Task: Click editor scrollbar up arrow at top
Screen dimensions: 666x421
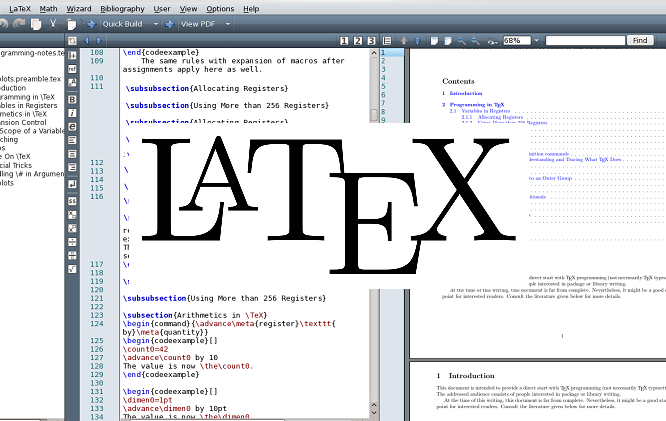Action: coord(374,53)
